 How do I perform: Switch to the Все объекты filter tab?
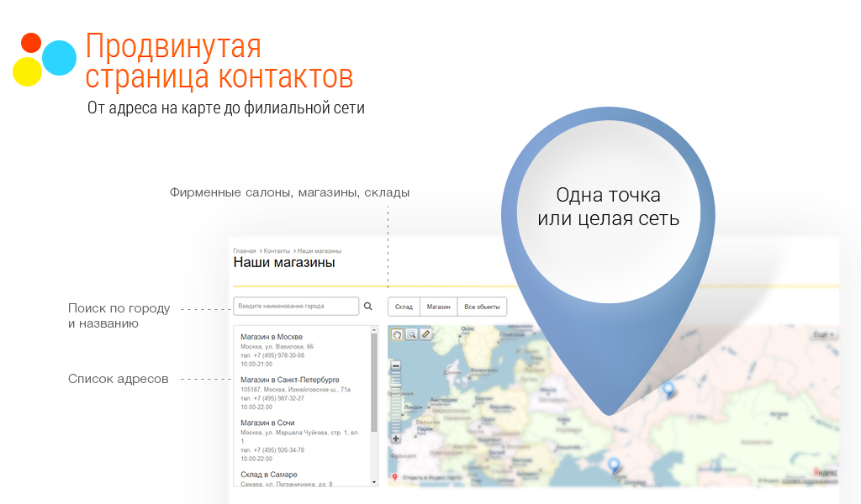click(482, 307)
